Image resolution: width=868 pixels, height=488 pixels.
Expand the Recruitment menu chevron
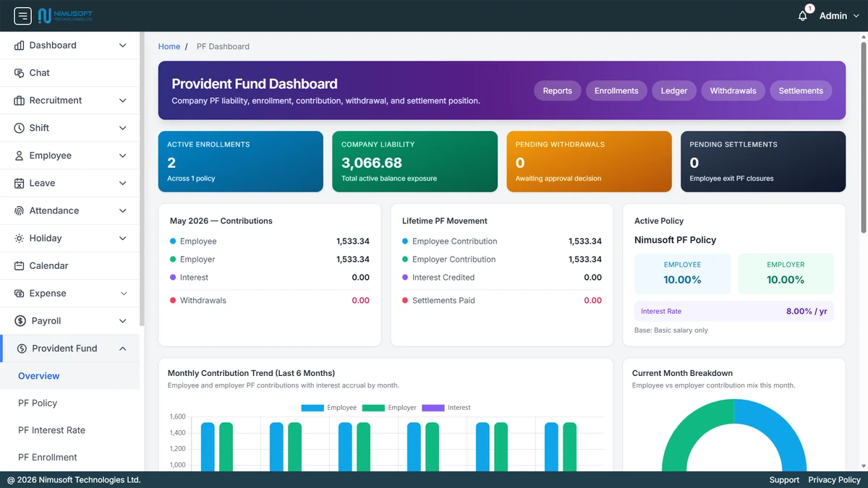pos(123,100)
